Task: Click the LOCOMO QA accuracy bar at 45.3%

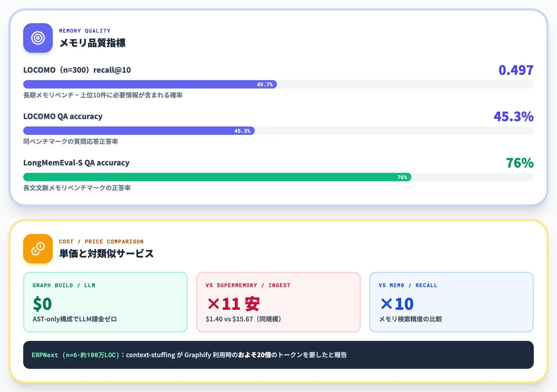Action: coord(139,131)
